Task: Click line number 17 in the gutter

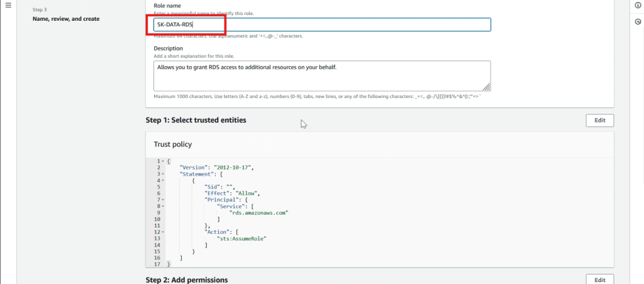Action: coord(157,265)
